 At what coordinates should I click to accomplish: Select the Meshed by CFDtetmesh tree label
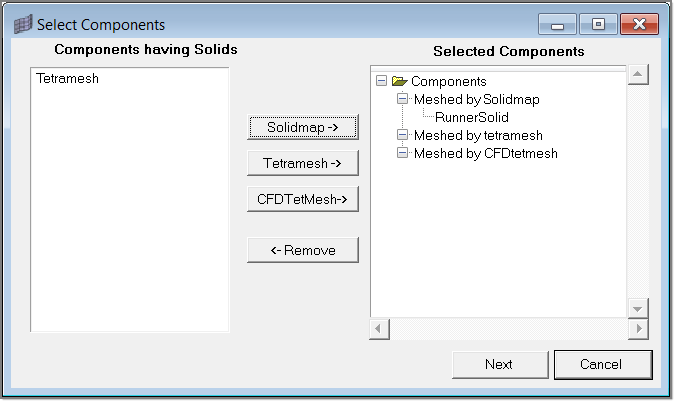485,153
